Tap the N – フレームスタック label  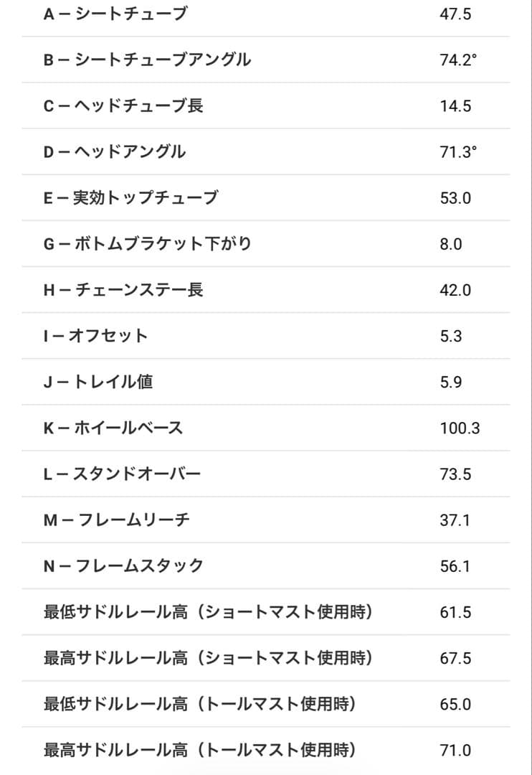(123, 566)
